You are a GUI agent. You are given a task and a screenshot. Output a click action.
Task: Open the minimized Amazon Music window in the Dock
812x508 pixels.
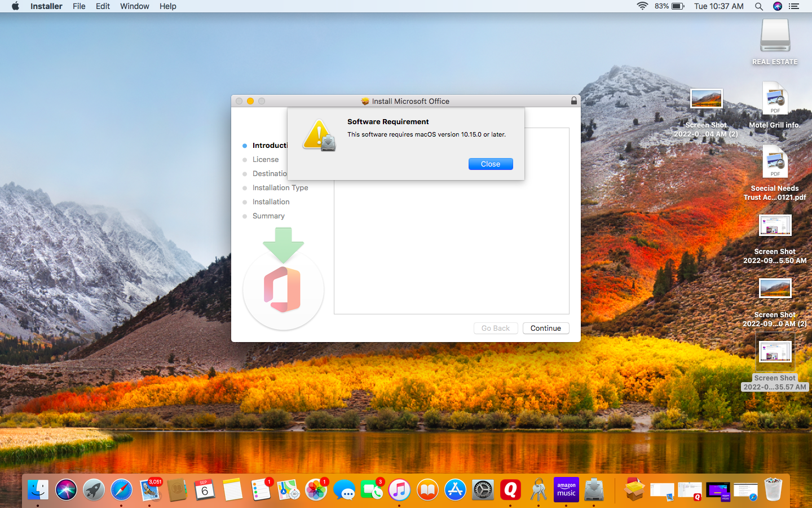(x=718, y=492)
